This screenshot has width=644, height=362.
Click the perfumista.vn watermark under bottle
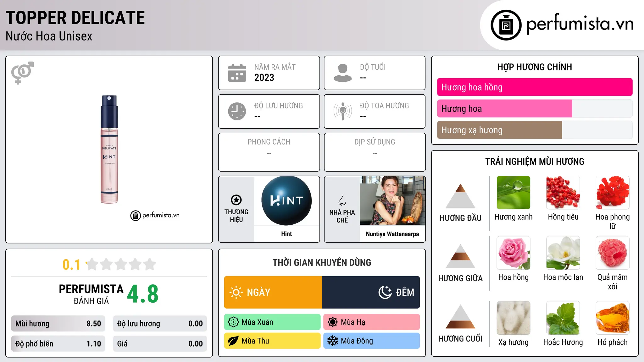coord(155,216)
